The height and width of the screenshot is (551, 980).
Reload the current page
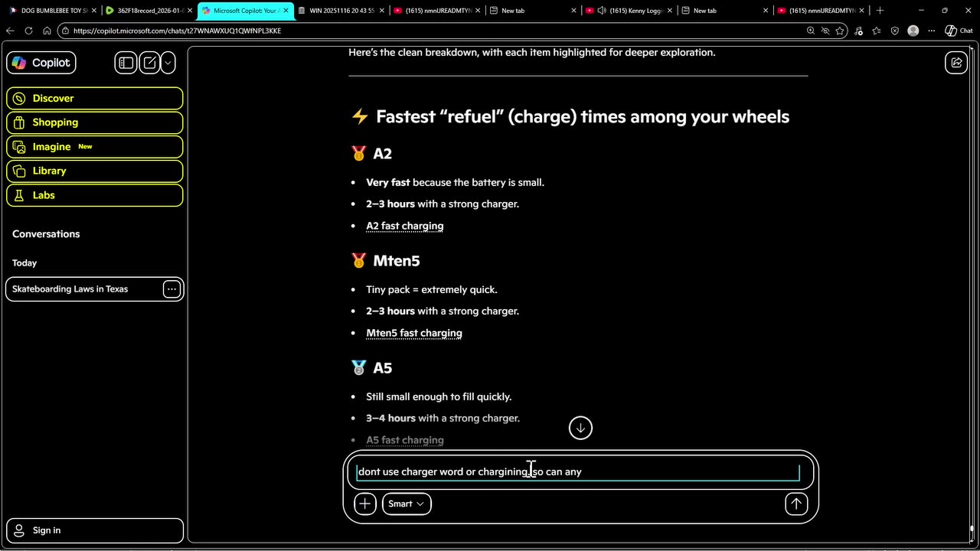[28, 31]
